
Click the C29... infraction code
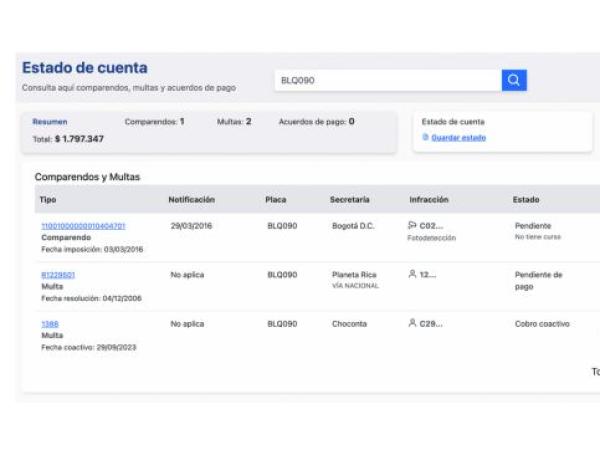[x=431, y=324]
